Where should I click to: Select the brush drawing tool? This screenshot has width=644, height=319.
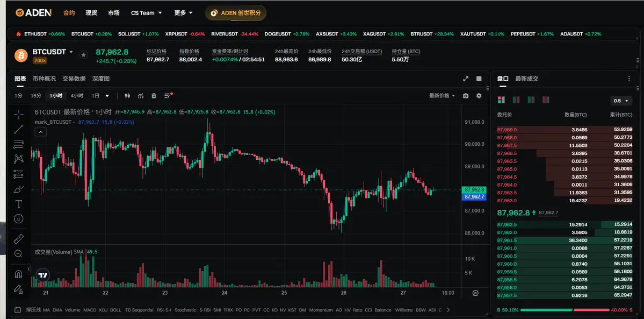point(18,189)
